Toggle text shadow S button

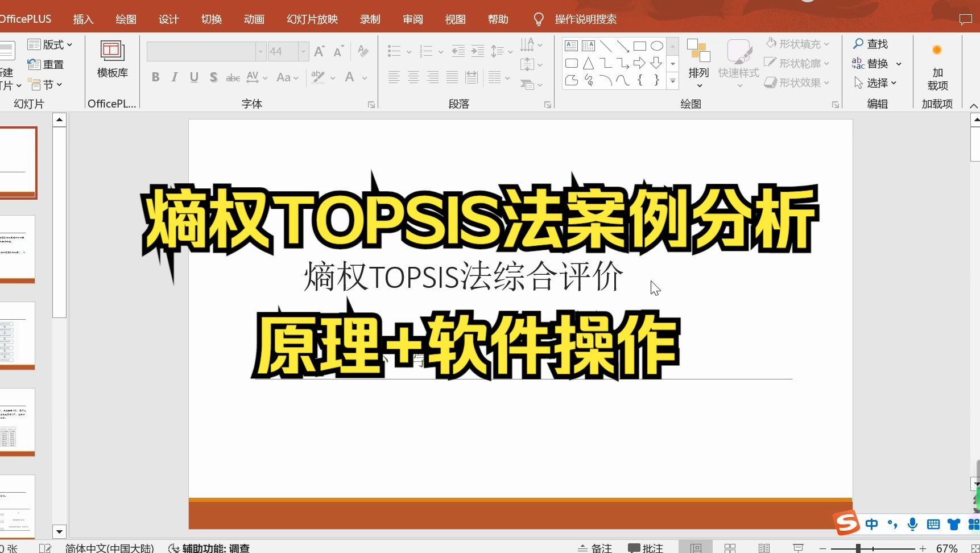(213, 77)
